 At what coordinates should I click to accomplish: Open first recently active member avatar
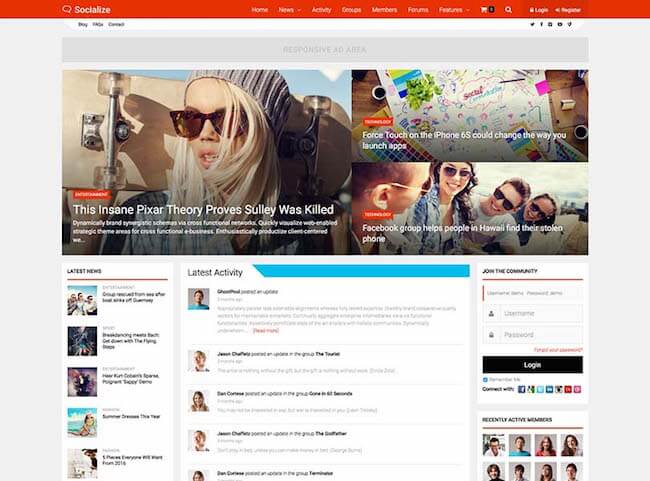(494, 445)
